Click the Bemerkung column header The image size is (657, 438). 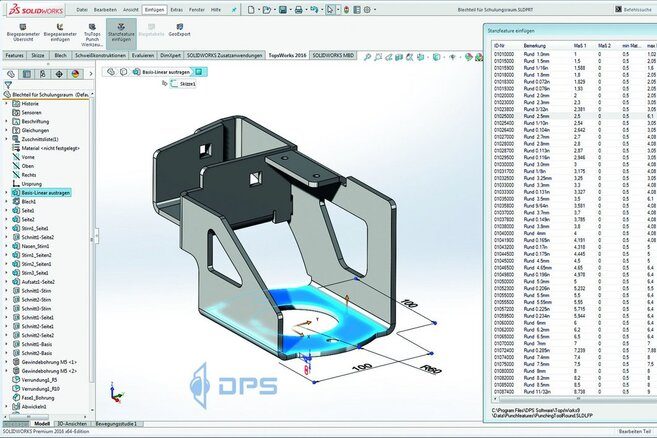pos(535,45)
